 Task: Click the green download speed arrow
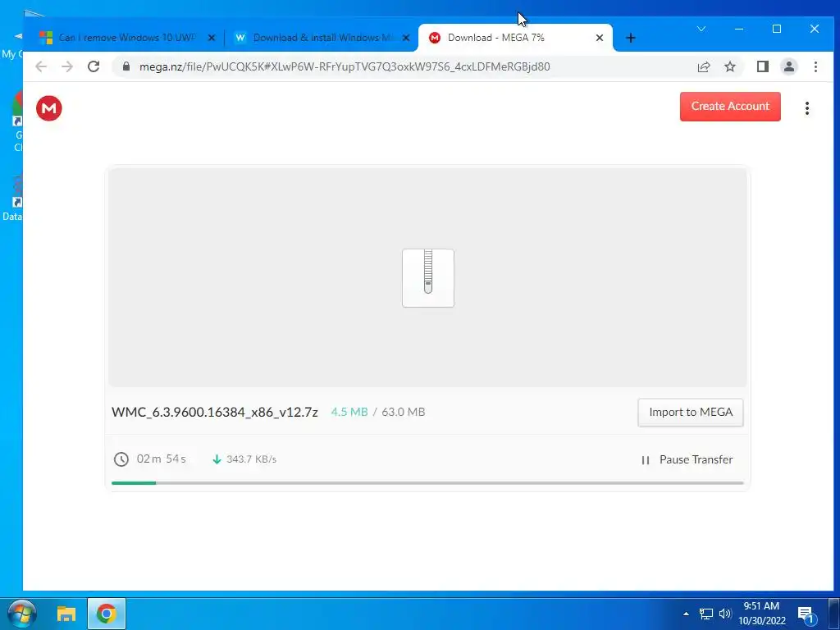coord(217,459)
